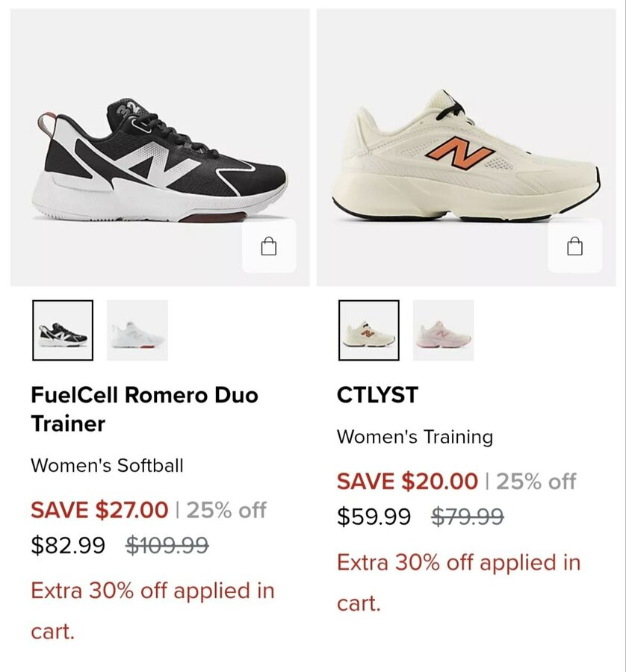Select the black and white FuelCell Romero colorway
Screen dimensions: 626x672
[x=63, y=330]
